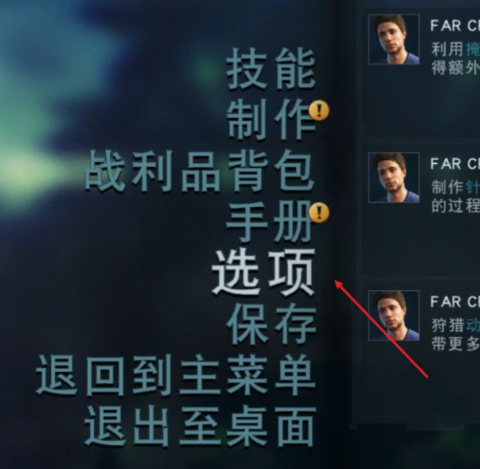Click the cyan highlighted word after 制作 in tip

point(473,187)
